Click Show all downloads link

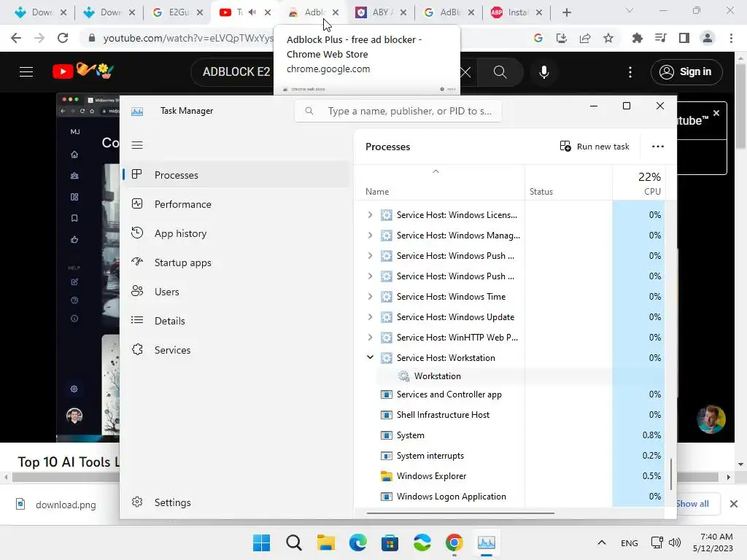point(692,504)
